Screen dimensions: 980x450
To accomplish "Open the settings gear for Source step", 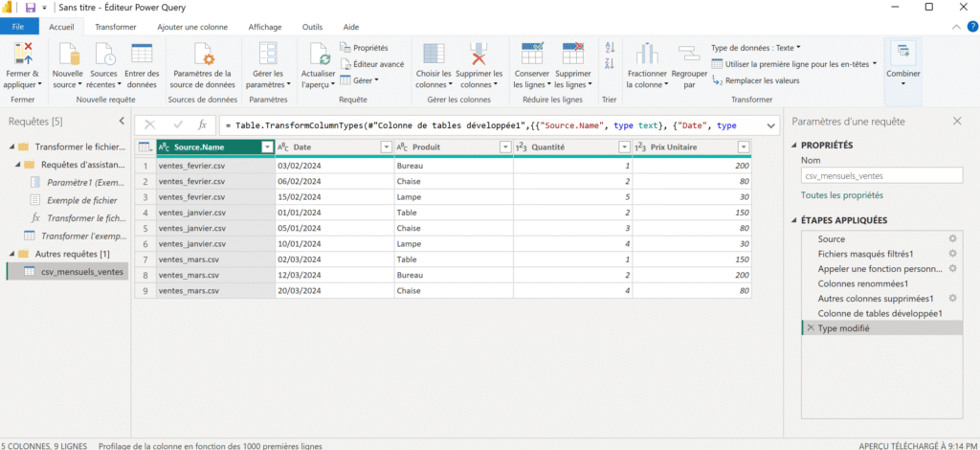I will click(952, 238).
